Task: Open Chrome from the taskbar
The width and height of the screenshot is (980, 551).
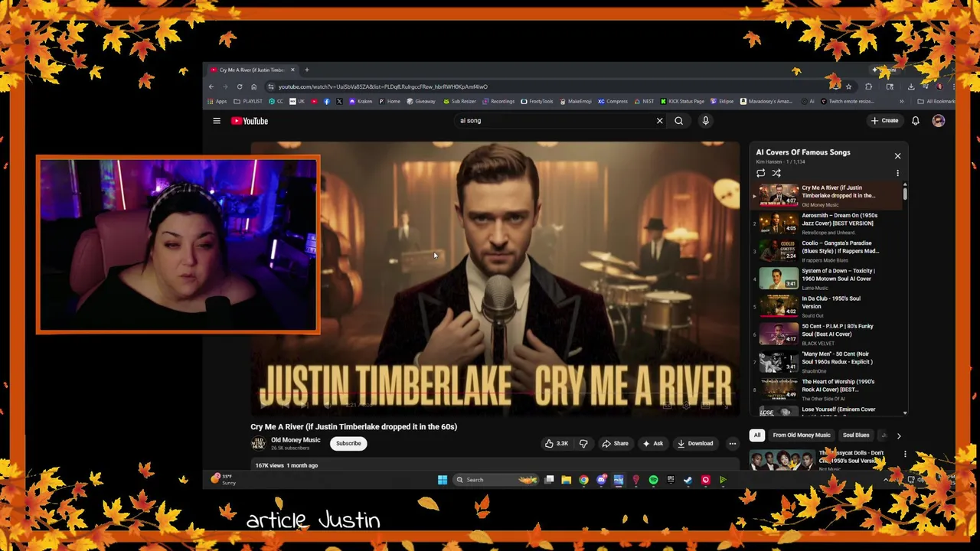Action: click(583, 480)
